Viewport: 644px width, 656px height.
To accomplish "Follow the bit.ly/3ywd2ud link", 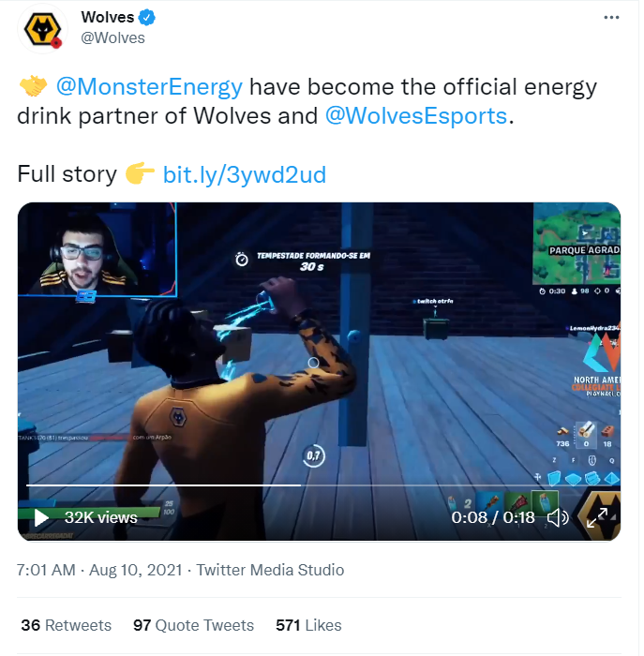I will (246, 175).
